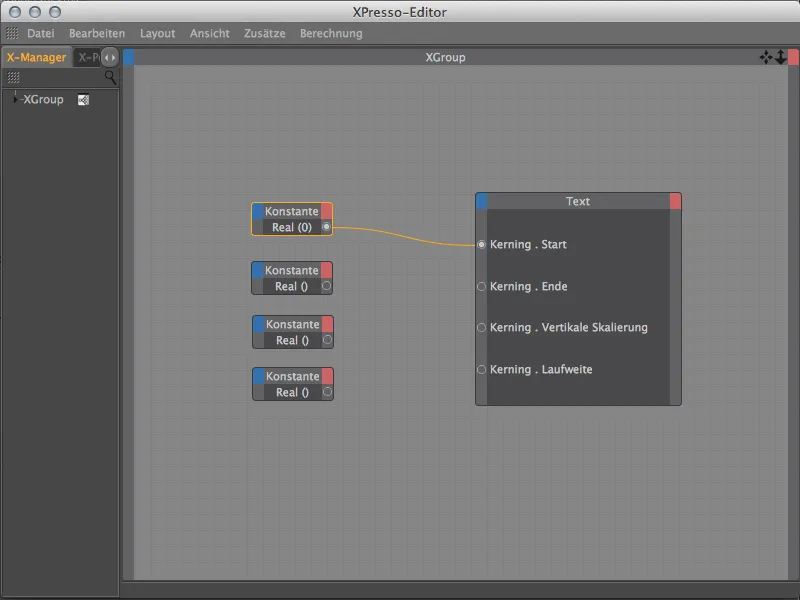Screen dimensions: 800x600
Task: Click the Real (0) label
Action: pos(292,228)
